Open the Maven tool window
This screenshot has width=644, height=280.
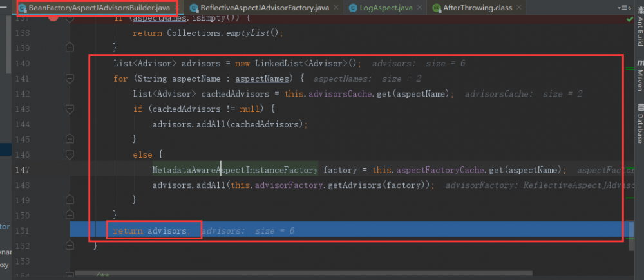pyautogui.click(x=640, y=75)
